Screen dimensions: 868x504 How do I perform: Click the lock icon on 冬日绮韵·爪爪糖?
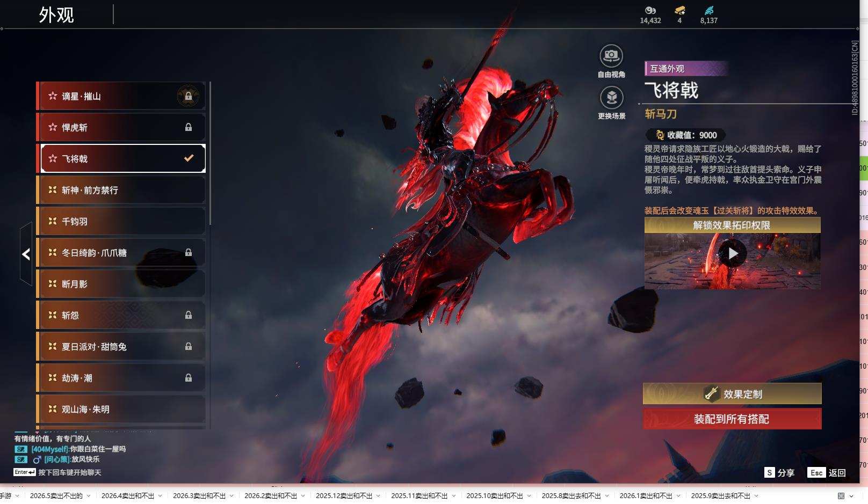(189, 252)
